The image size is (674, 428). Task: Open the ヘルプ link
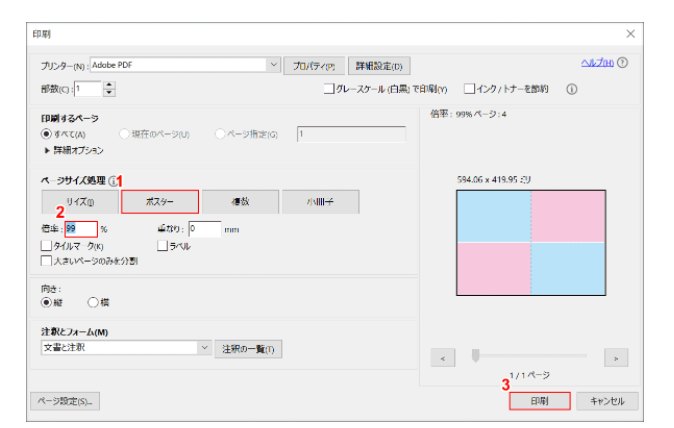pos(598,64)
